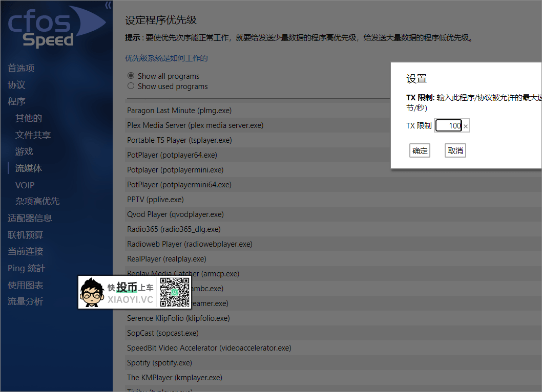This screenshot has height=392, width=542.
Task: Select the 其他的 program category
Action: [29, 118]
